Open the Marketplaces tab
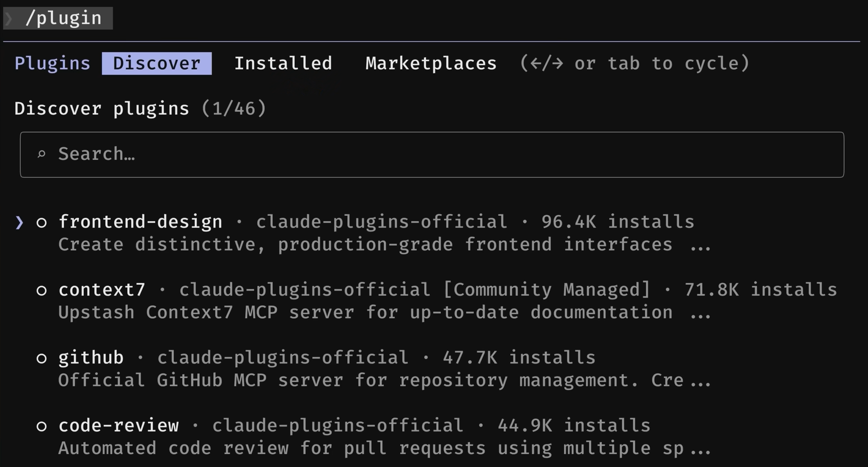The height and width of the screenshot is (467, 868). (431, 63)
